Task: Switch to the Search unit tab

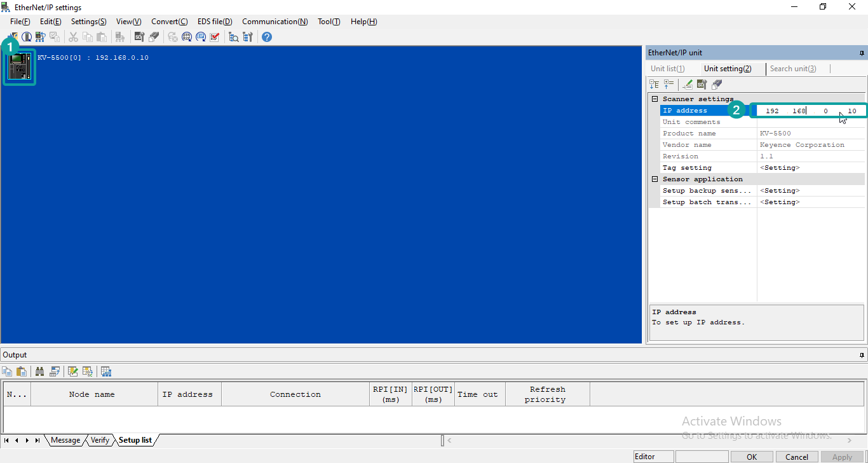Action: pos(793,69)
